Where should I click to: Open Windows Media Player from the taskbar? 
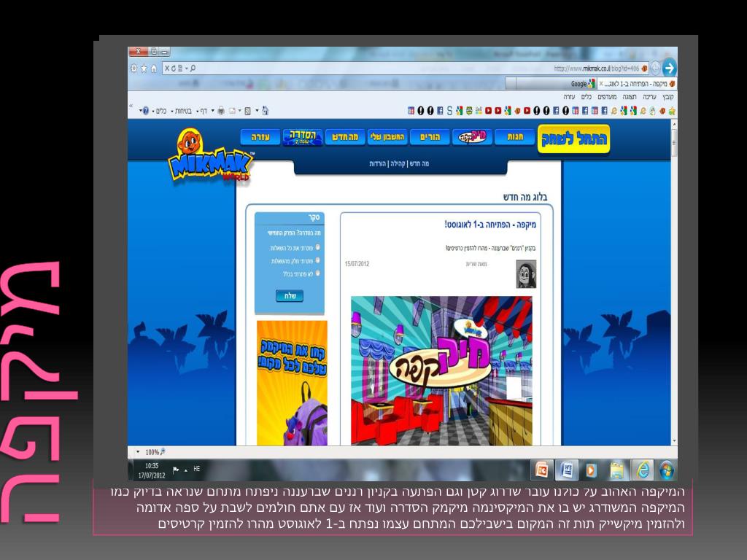591,470
